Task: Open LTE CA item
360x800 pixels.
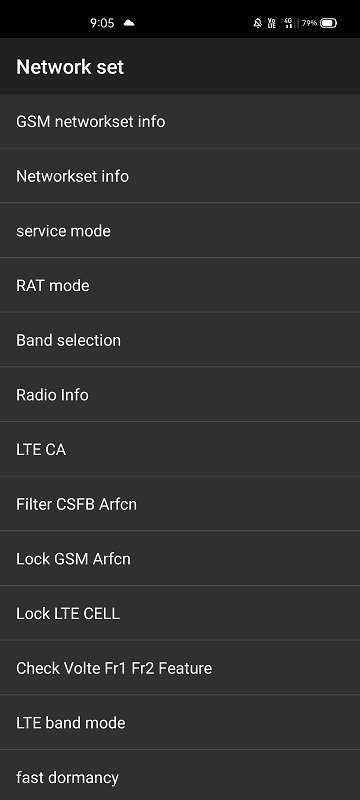Action: 180,449
